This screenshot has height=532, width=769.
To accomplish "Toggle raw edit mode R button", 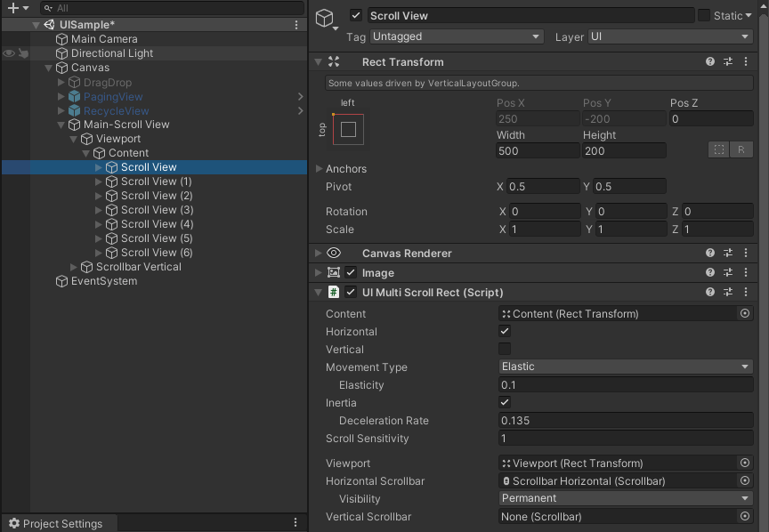I will tap(741, 149).
